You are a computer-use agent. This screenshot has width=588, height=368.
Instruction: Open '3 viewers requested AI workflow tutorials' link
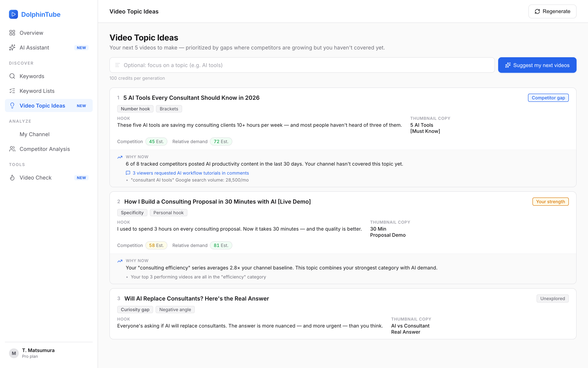coord(191,173)
